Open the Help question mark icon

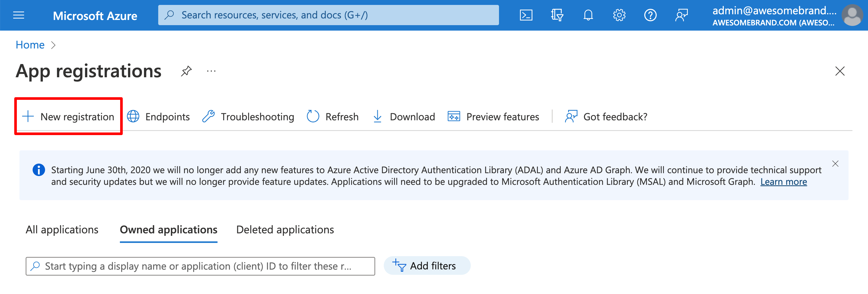point(650,15)
